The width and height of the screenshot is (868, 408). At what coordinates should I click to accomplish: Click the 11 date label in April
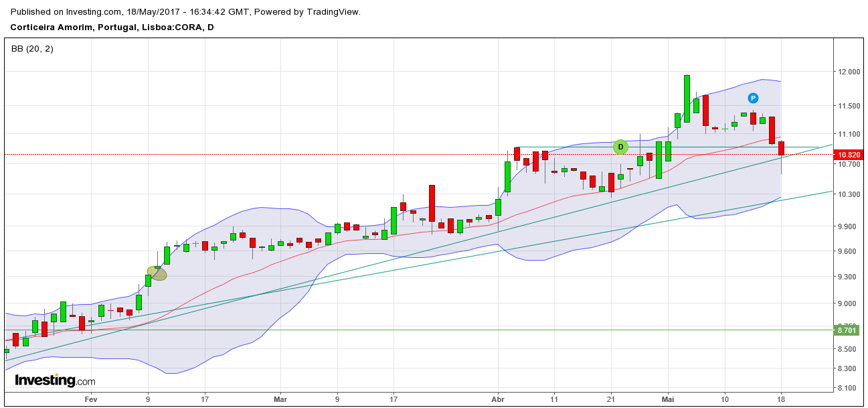click(554, 398)
